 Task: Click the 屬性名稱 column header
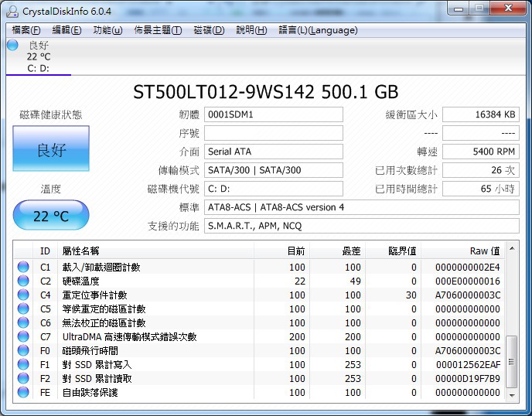click(80, 251)
